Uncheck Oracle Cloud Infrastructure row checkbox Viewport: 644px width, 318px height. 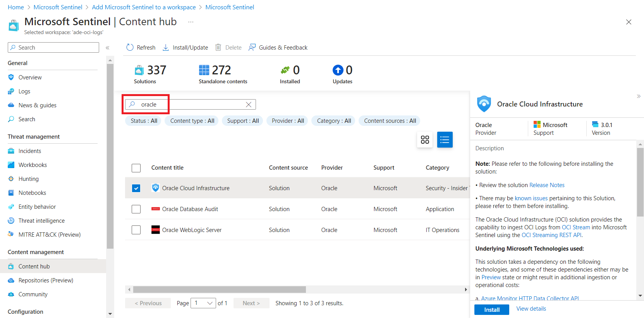tap(136, 188)
